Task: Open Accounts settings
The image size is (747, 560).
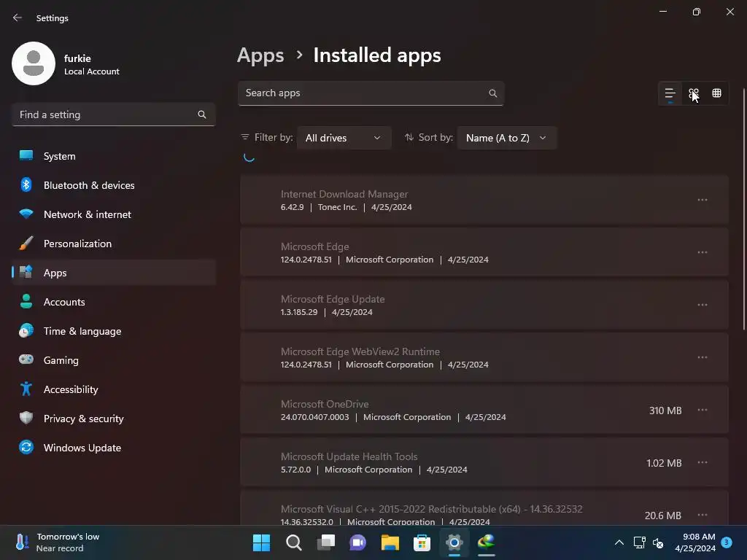Action: (113, 302)
